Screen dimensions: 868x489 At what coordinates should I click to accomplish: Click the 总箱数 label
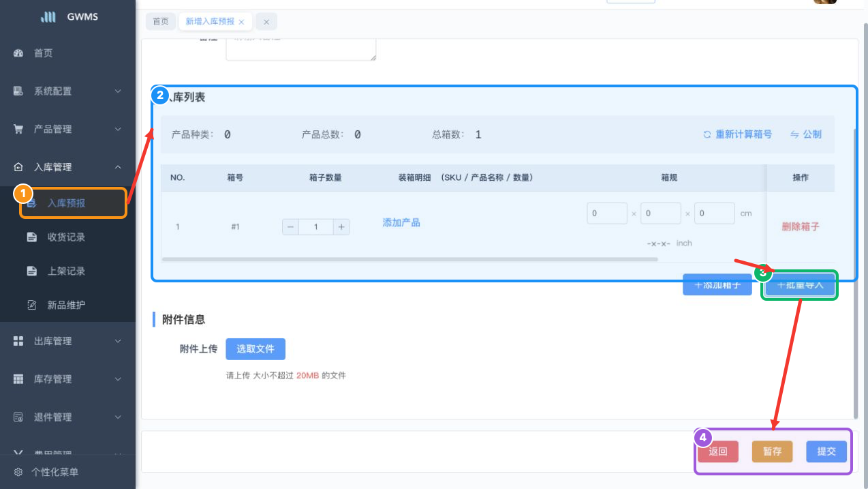pos(448,134)
